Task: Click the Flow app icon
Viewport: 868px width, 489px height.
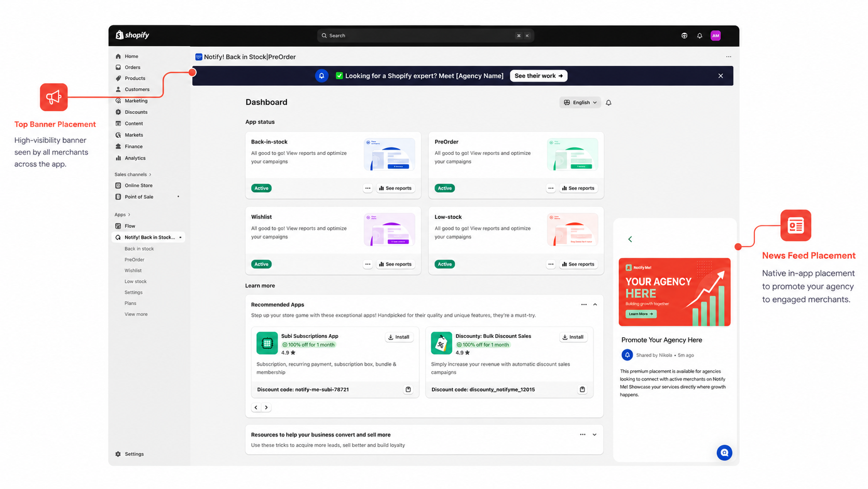Action: pos(118,226)
